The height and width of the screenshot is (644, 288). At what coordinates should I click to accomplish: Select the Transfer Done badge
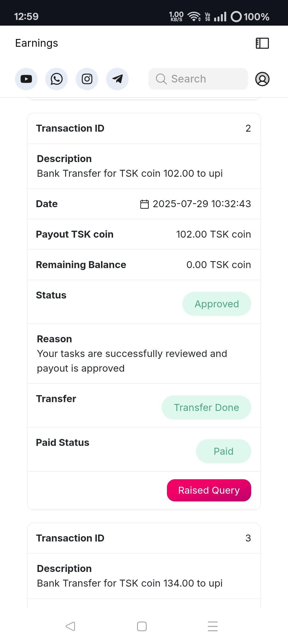pyautogui.click(x=206, y=407)
